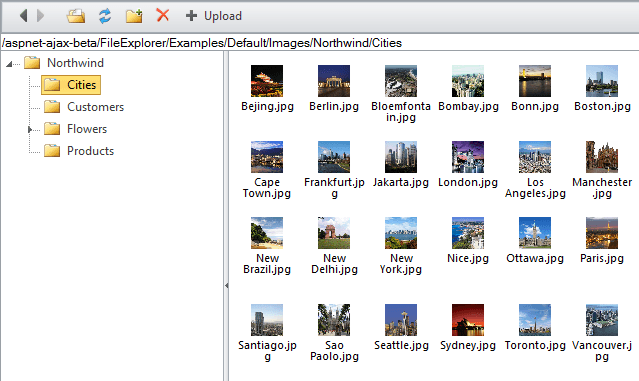Refresh the file list
This screenshot has width=639, height=381.
pos(105,16)
